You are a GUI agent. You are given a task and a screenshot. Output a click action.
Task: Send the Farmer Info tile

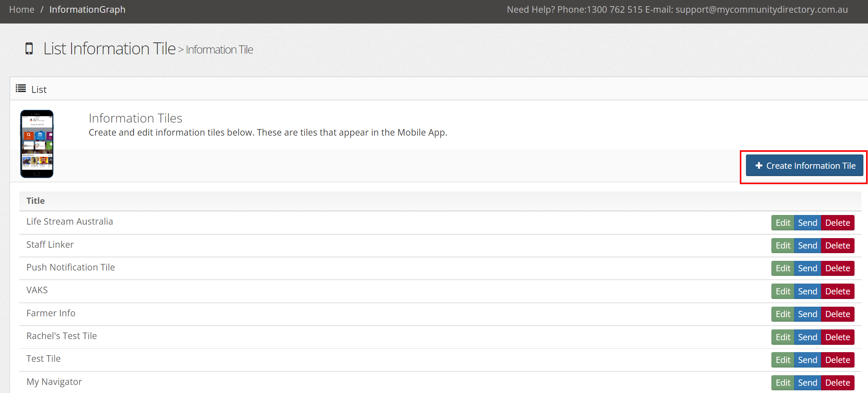point(807,314)
